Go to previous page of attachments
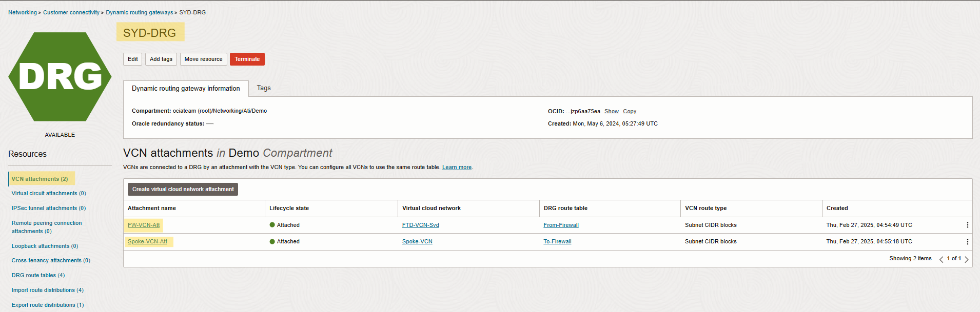 point(941,259)
